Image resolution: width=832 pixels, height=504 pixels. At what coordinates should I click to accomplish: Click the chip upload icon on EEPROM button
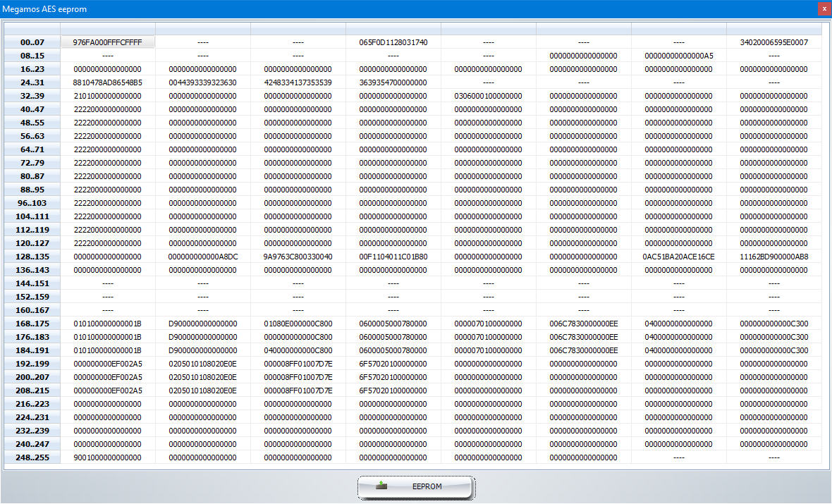tap(381, 486)
